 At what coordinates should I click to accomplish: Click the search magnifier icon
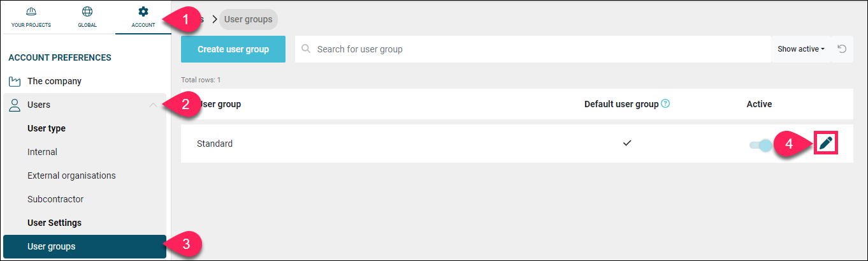[306, 49]
